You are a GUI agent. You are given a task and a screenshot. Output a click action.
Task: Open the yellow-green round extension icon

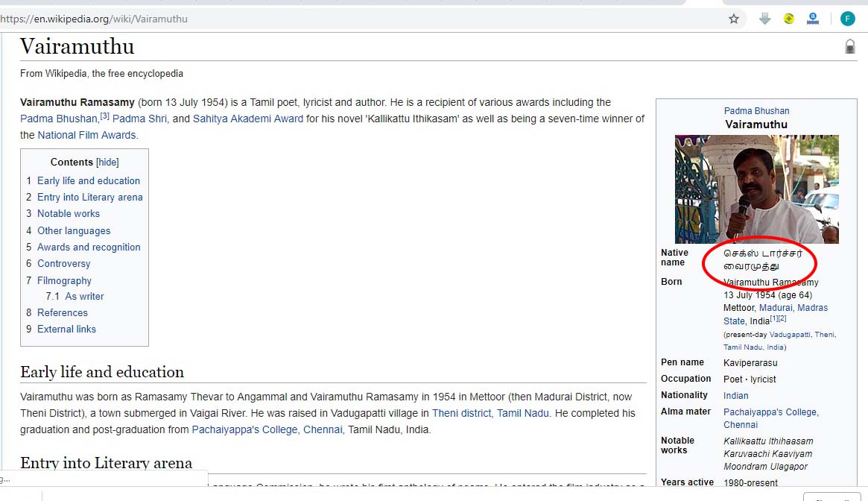click(789, 19)
